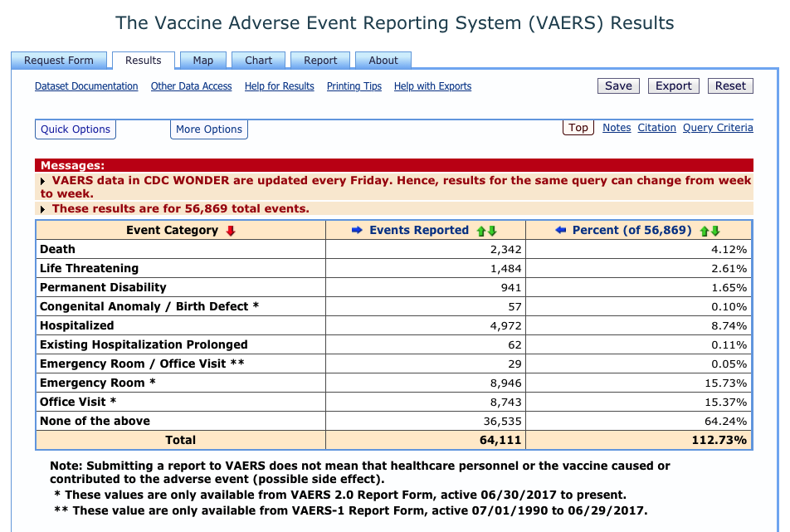790x532 pixels.
Task: Expand the VAERS data update message triangle
Action: (43, 182)
